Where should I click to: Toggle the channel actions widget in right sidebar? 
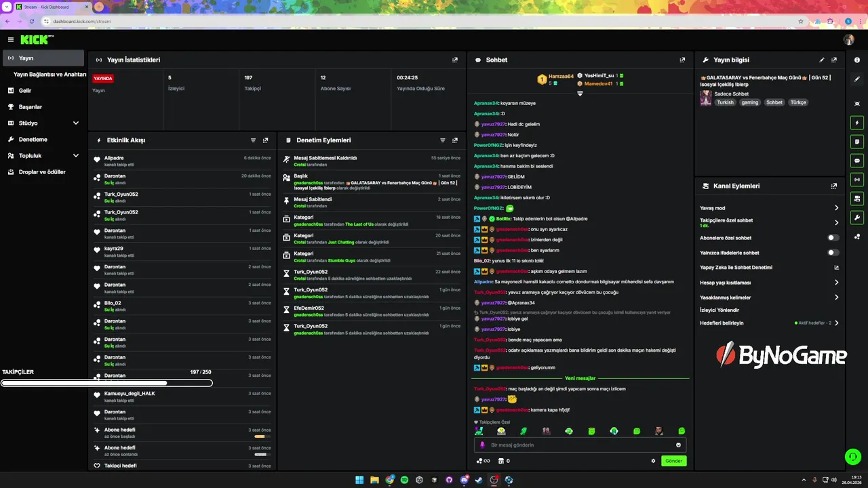[857, 199]
